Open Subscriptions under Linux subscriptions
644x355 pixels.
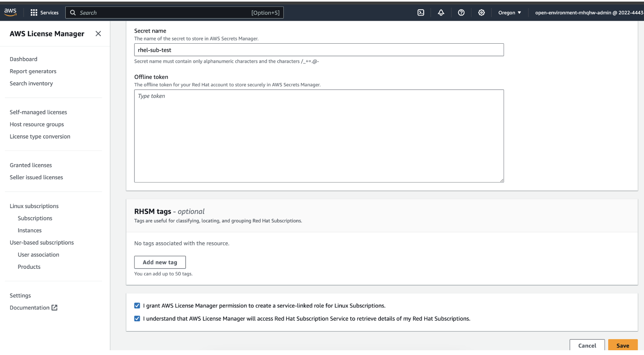35,218
